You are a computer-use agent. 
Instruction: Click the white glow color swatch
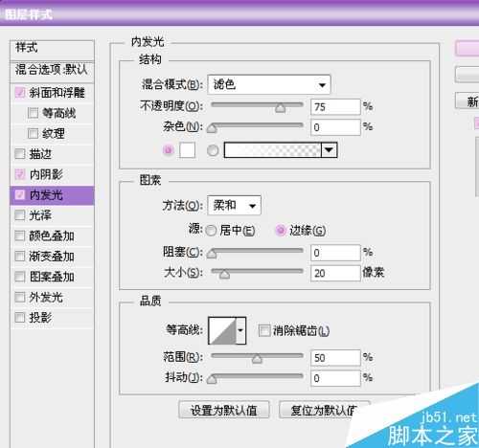click(x=188, y=150)
